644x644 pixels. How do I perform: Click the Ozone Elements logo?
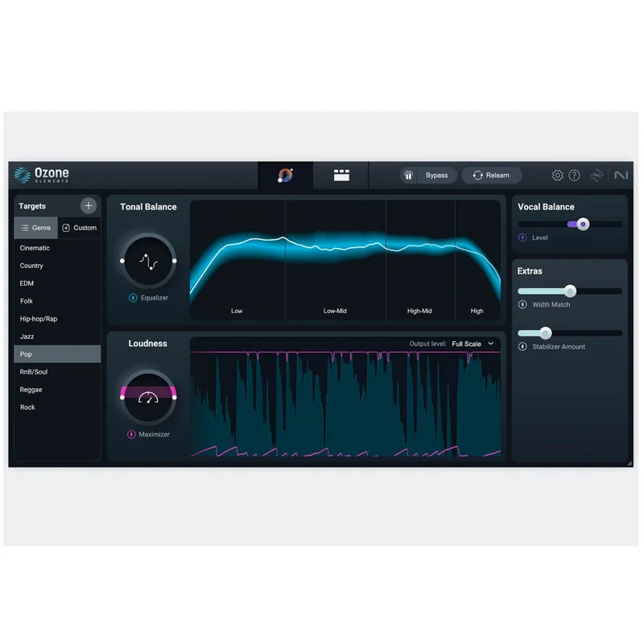coord(42,175)
